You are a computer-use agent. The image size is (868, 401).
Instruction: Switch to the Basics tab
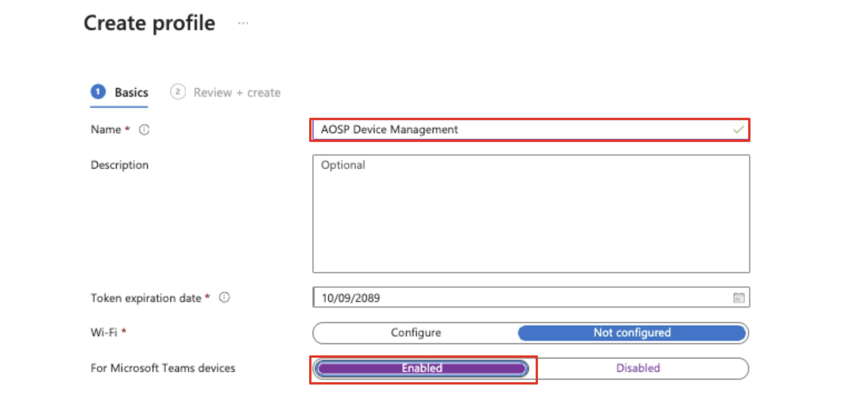pyautogui.click(x=131, y=93)
